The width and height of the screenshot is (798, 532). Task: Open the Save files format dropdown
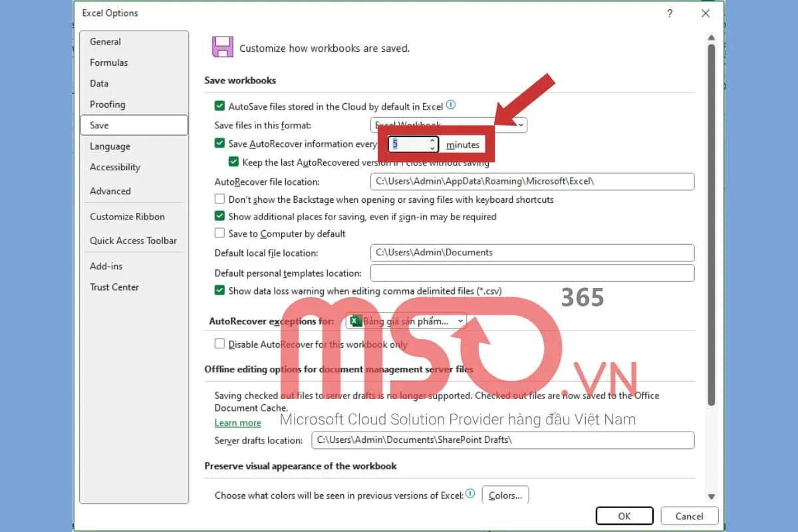(x=521, y=124)
